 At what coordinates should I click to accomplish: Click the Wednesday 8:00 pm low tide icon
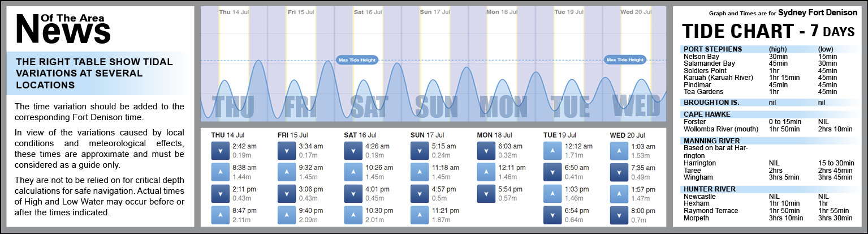click(619, 215)
